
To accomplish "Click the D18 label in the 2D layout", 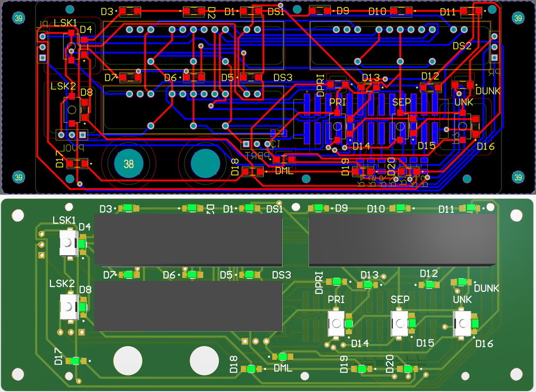I will tap(235, 167).
